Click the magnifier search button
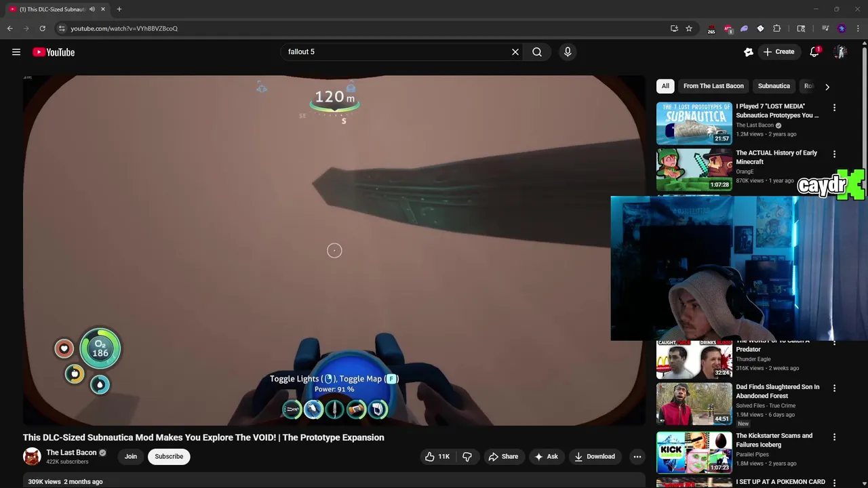The height and width of the screenshot is (488, 868). point(537,52)
